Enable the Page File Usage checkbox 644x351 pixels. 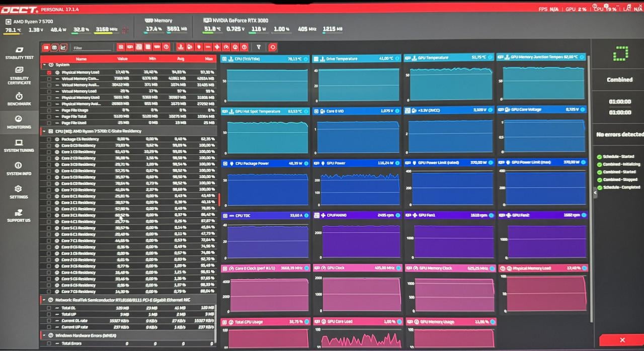tap(49, 110)
